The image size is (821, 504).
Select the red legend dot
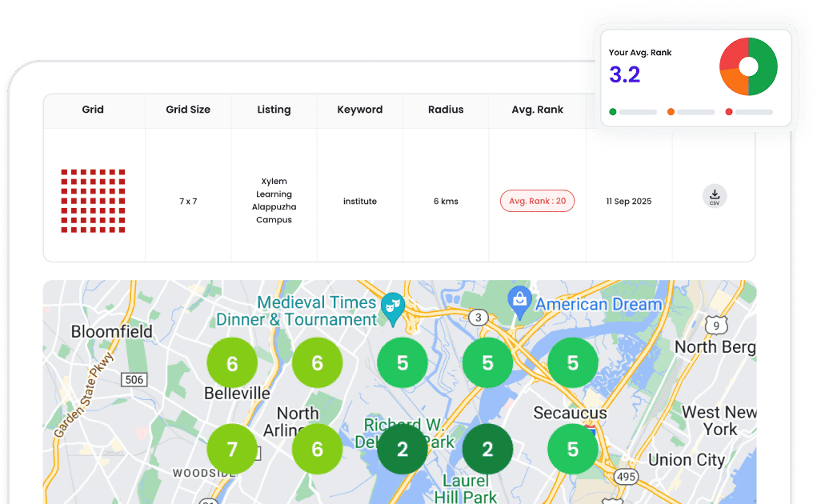point(729,112)
